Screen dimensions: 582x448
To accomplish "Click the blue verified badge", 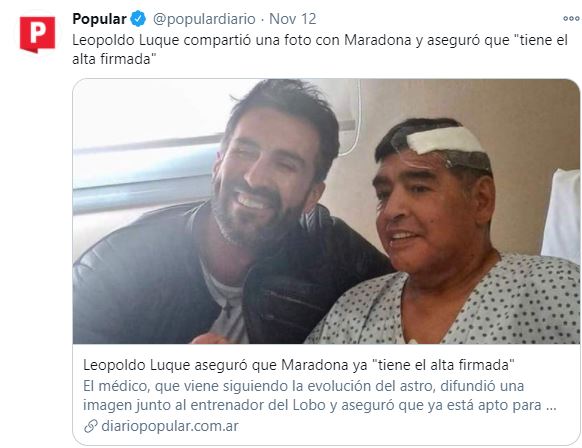I will [x=138, y=19].
